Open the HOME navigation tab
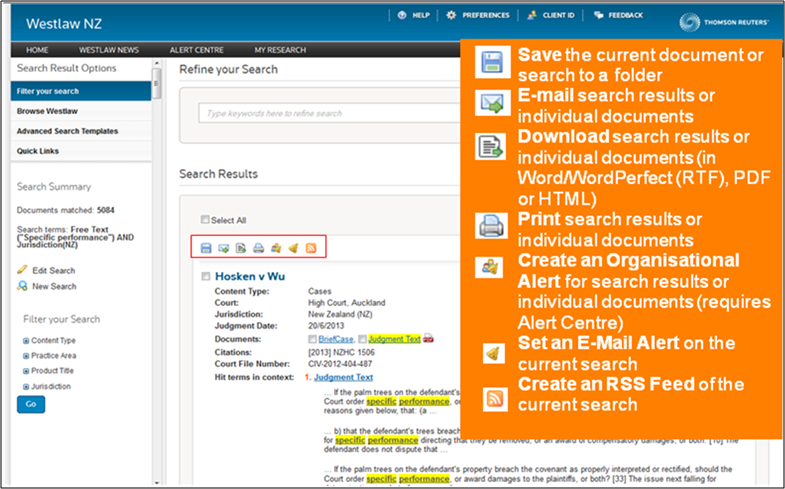Viewport: 785px width, 489px height. click(37, 50)
